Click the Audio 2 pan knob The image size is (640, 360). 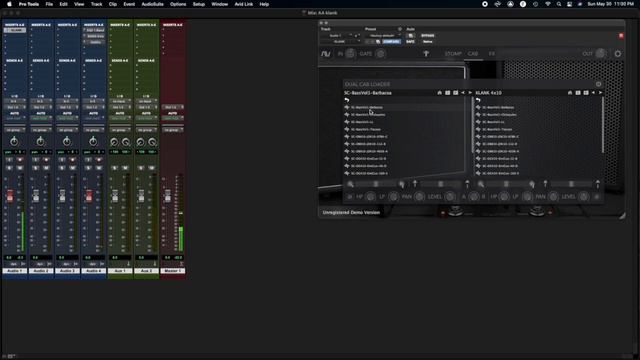(40, 142)
